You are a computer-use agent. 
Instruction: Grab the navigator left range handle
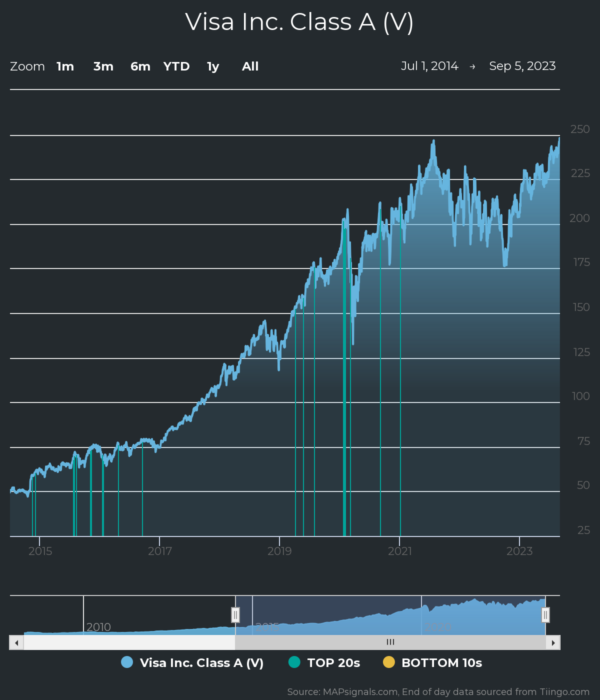point(235,615)
